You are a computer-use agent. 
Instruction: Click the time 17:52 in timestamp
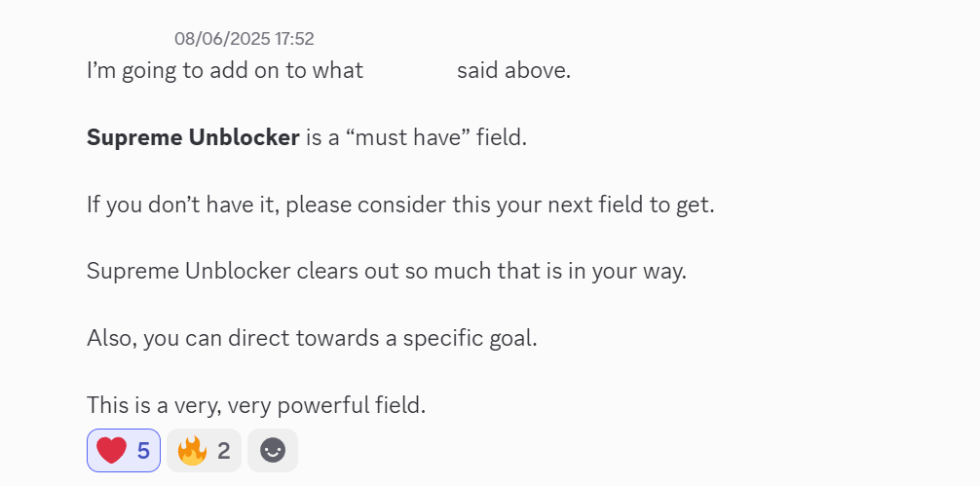click(x=294, y=39)
